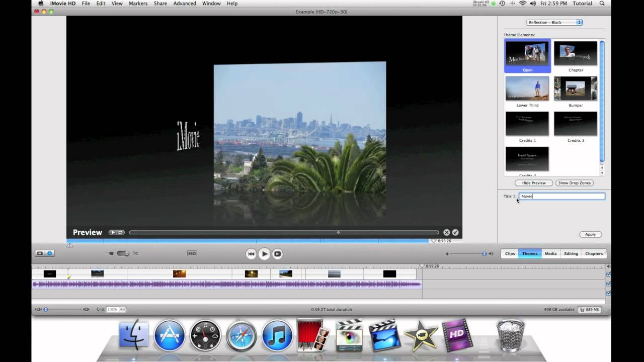
Task: Open the iMovie trash 689 MB
Action: 589,310
